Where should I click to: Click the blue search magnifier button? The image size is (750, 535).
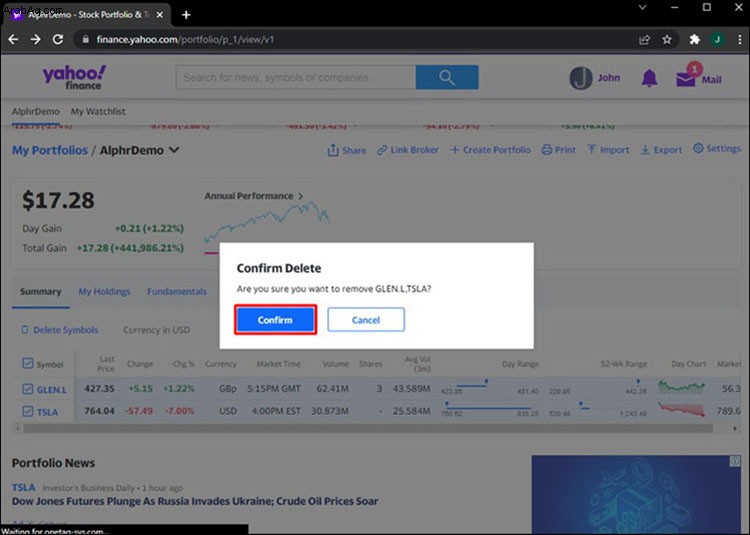coord(447,77)
